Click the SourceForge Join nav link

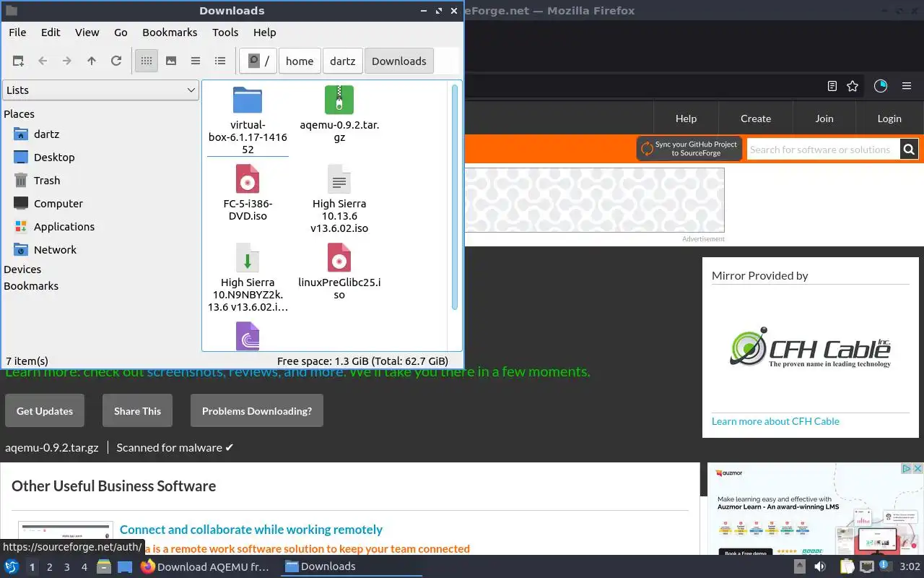point(824,118)
